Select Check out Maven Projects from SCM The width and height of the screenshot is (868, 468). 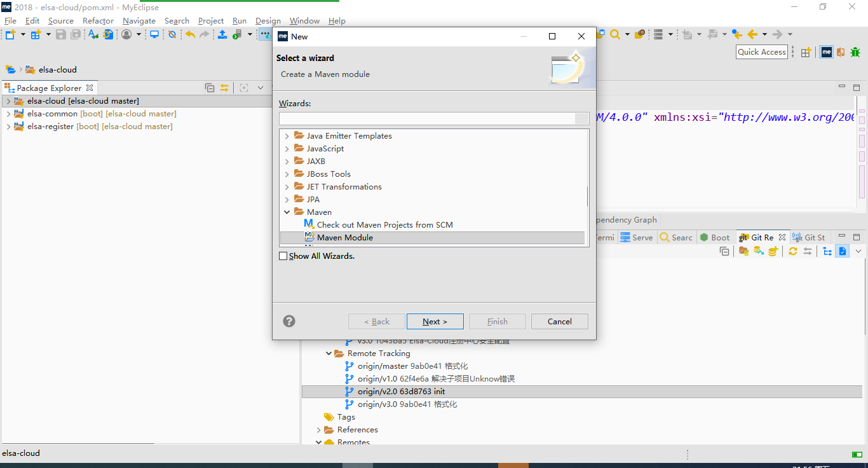(384, 225)
